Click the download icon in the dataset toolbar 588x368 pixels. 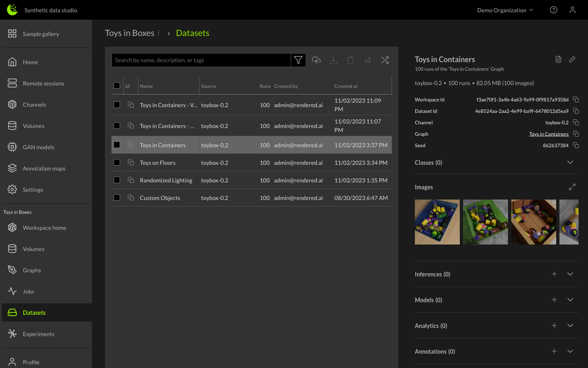[x=333, y=60]
